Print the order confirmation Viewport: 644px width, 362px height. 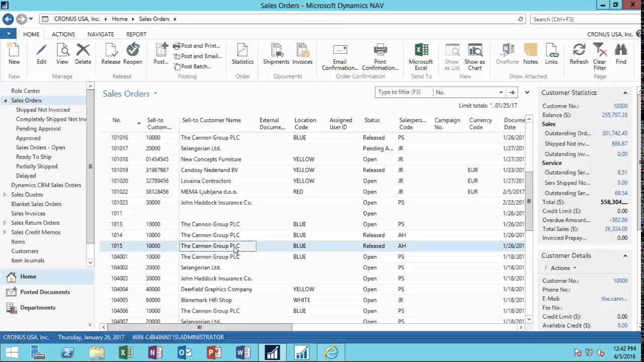380,57
